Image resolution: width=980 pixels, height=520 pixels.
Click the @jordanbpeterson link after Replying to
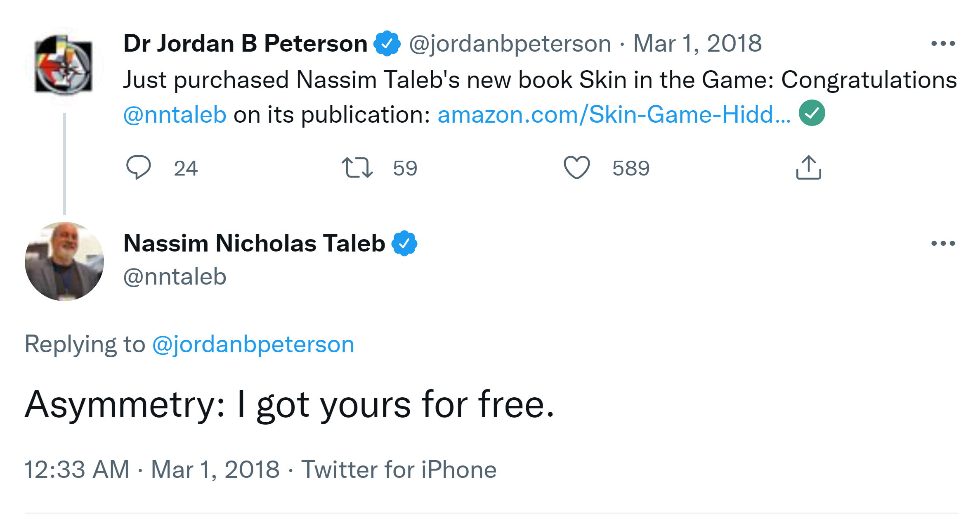253,344
